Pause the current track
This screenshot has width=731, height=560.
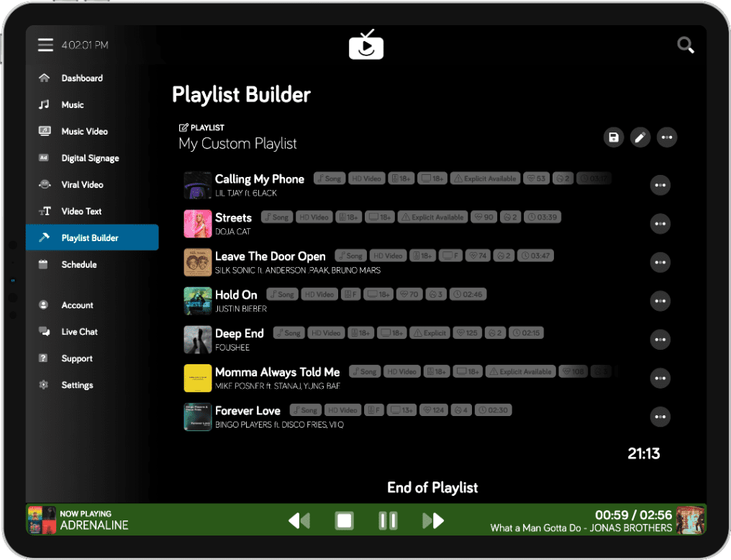[x=388, y=520]
